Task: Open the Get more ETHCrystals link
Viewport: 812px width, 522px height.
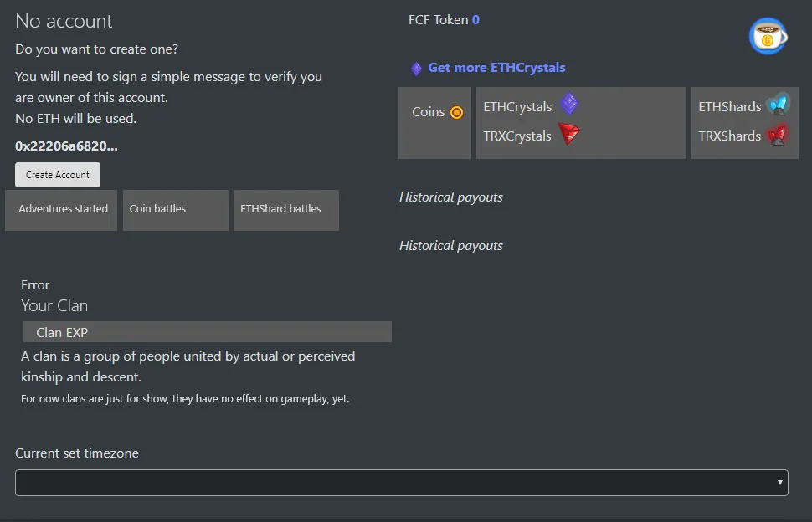Action: (496, 68)
